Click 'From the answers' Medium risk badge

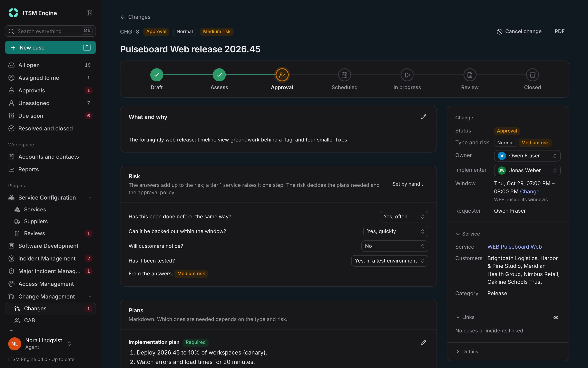coord(191,274)
